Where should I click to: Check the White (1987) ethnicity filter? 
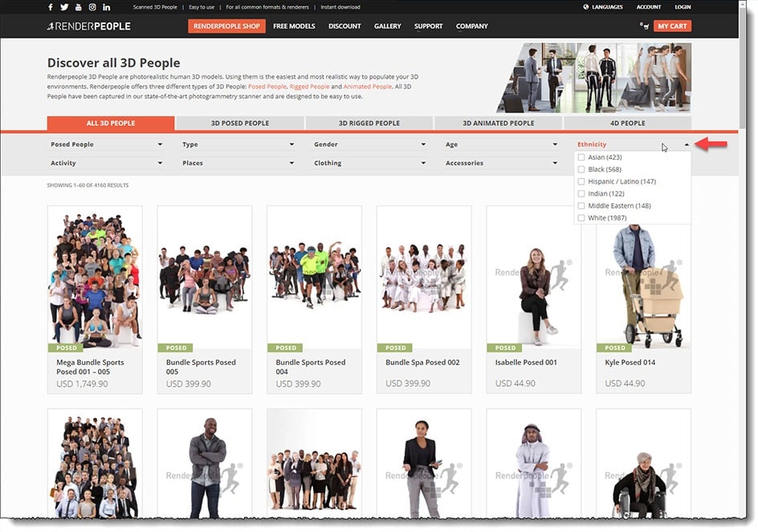[581, 218]
